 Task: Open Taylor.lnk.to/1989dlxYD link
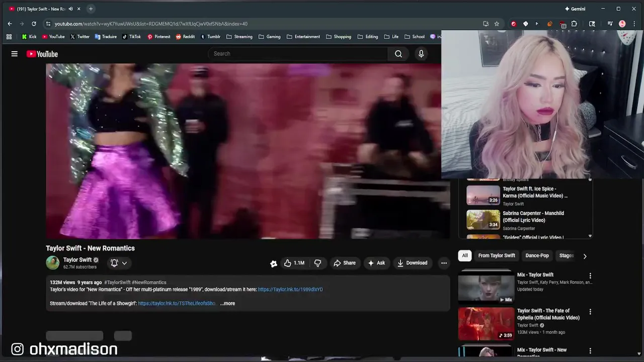(290, 290)
